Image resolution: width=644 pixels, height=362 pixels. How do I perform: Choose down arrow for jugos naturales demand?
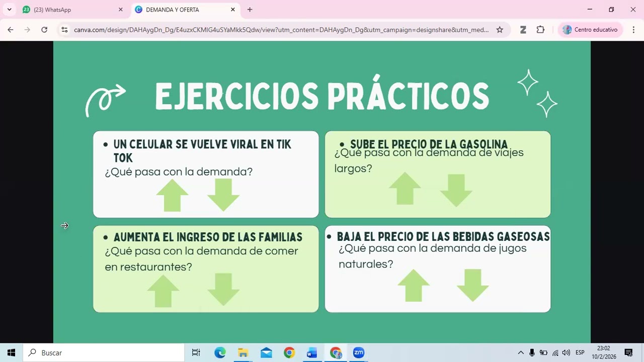(473, 286)
